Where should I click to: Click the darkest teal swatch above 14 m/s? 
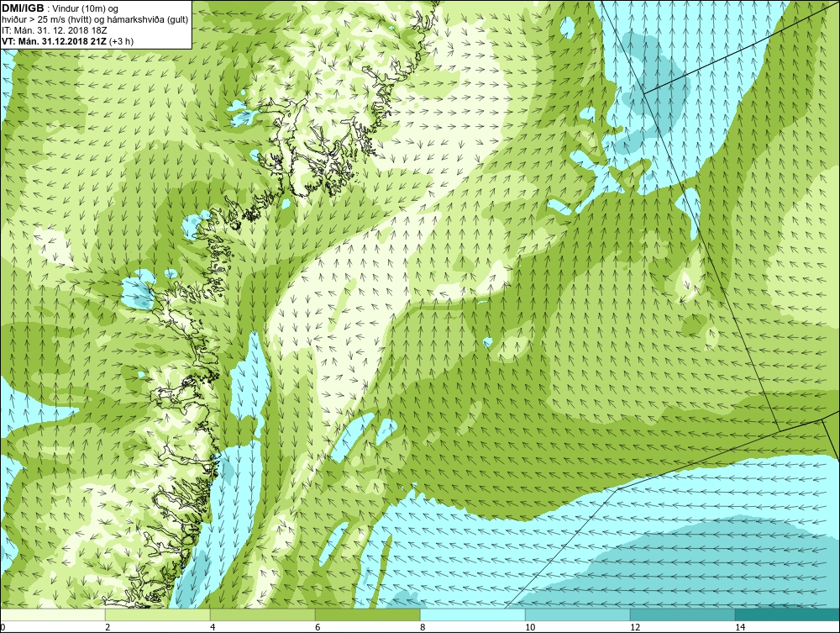pos(788,615)
